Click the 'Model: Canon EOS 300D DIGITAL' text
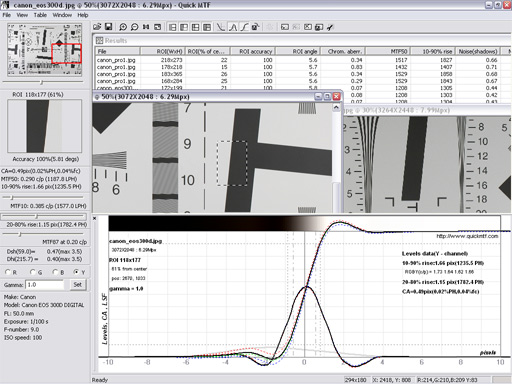Screen dimensions: 512x384 coord(44,305)
